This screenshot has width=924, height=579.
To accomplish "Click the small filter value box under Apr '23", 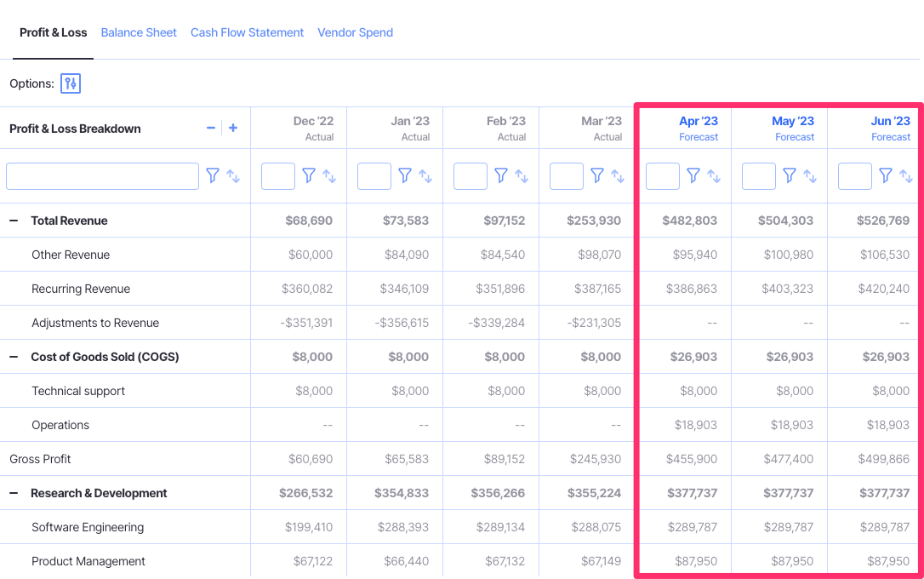I will pos(663,175).
